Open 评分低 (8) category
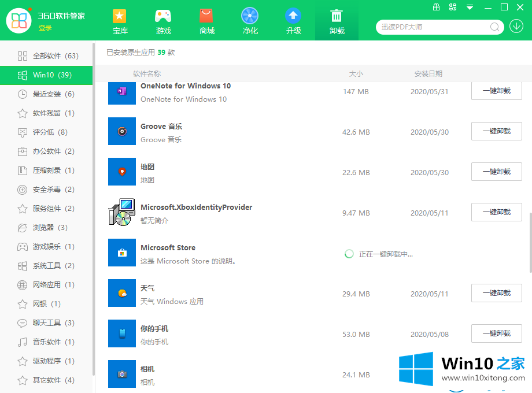 (x=46, y=132)
